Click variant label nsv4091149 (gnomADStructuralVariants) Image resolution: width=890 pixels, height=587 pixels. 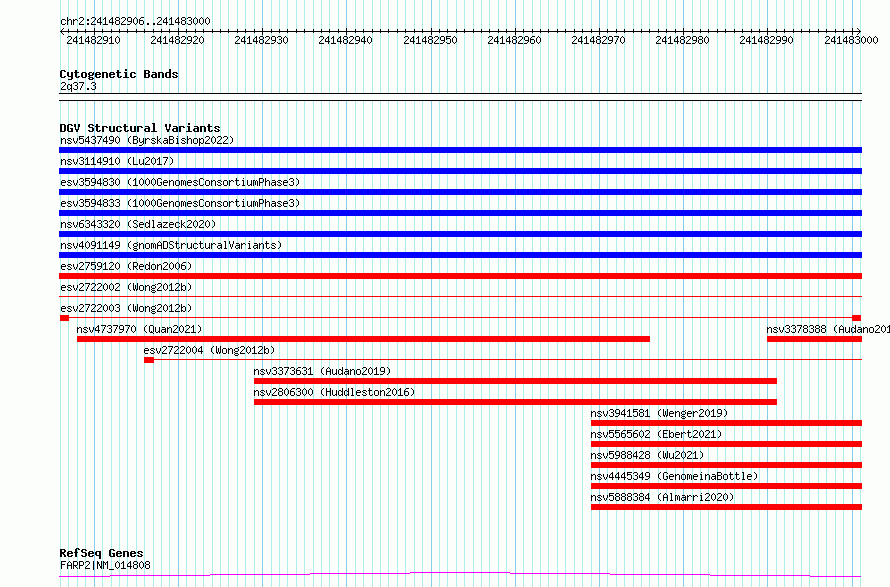(x=171, y=245)
